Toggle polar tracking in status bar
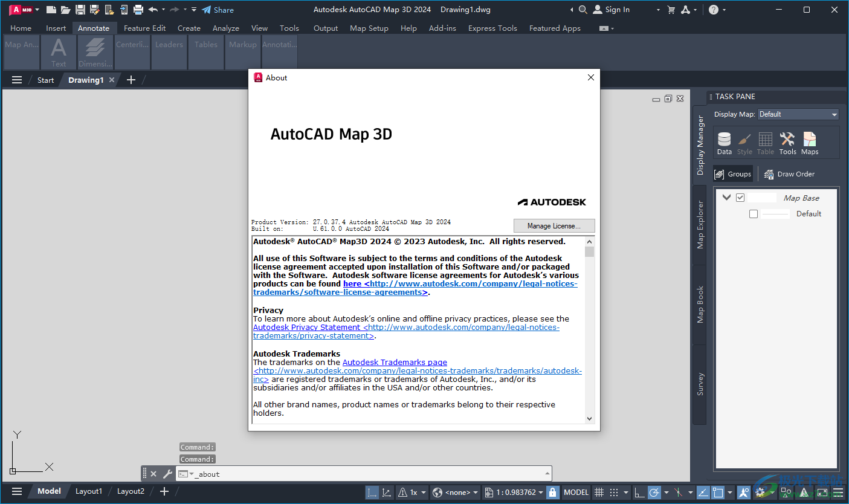 654,492
